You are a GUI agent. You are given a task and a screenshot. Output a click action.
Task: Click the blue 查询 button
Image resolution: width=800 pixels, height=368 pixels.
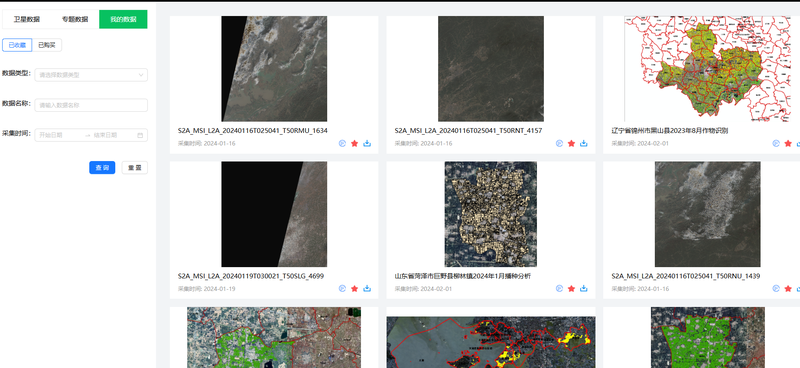coord(102,168)
